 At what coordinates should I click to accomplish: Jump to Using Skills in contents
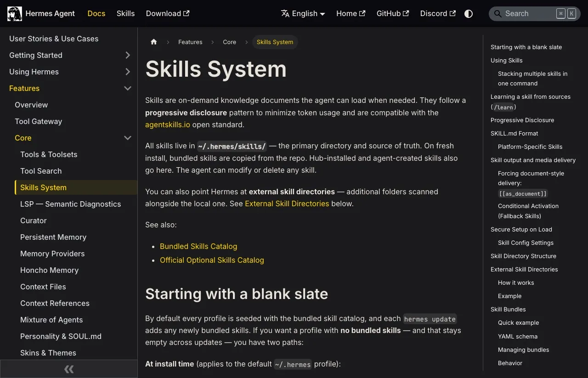[506, 60]
